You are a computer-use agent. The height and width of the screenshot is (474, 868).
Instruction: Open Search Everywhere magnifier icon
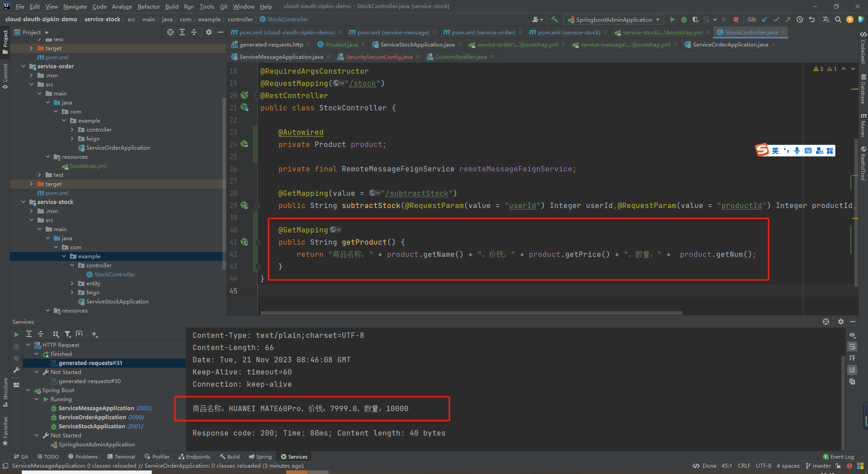(838, 19)
